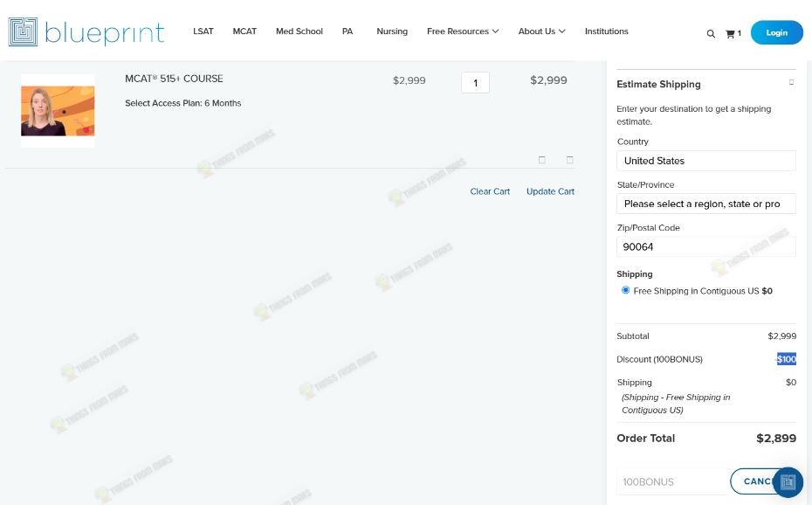Click the edit-item glyph under quantity box

[541, 160]
